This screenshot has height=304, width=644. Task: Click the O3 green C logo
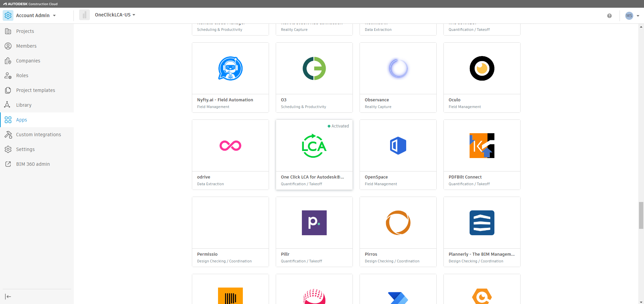(314, 68)
